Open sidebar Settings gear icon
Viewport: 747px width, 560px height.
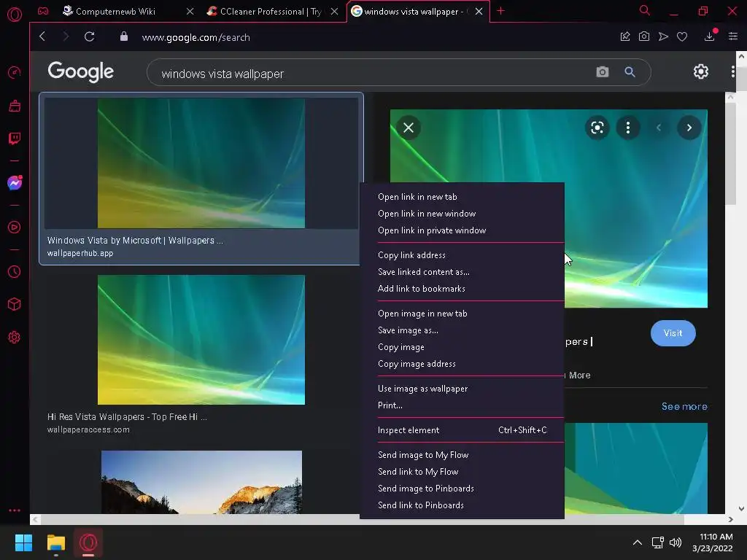pos(15,337)
